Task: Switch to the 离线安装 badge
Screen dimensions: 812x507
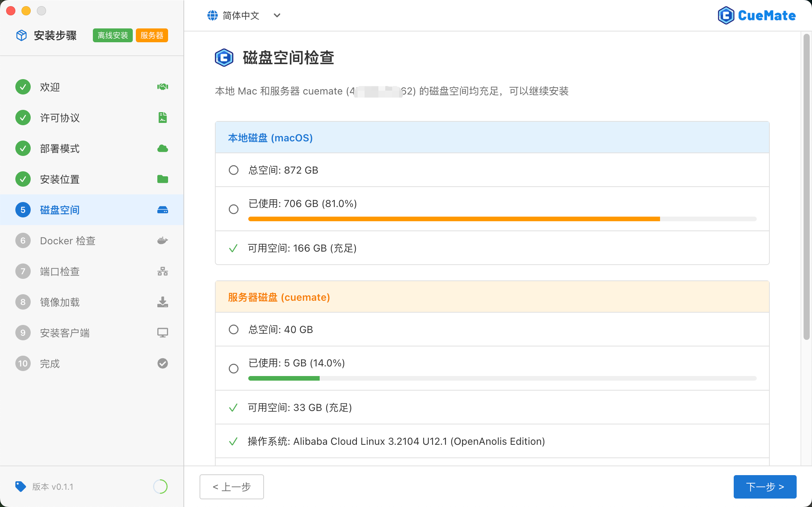Action: (112, 35)
